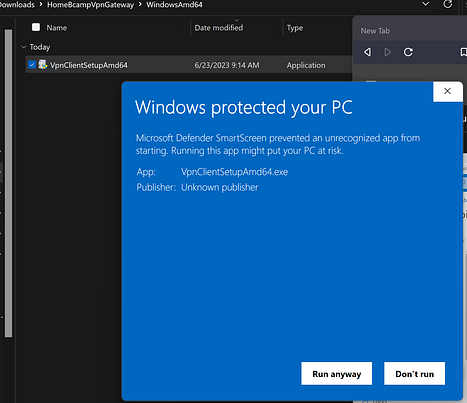Click the VpnClientSetupAmd64 application icon
The height and width of the screenshot is (403, 467).
pyautogui.click(x=42, y=64)
